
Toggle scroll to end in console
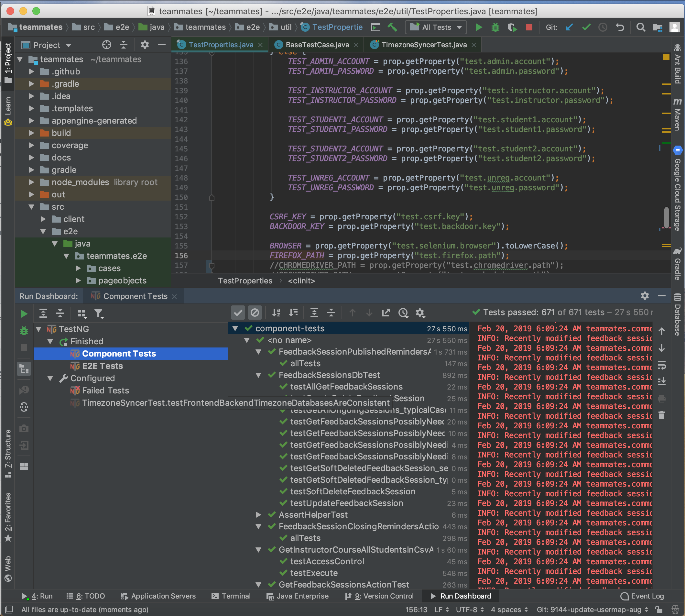pyautogui.click(x=662, y=381)
